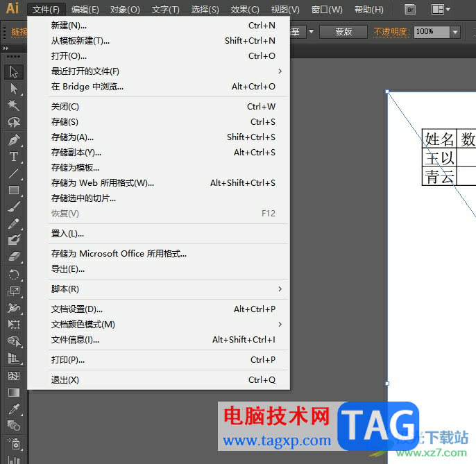Open the 文字(T) menu
Viewport: 476px width, 464px height.
click(165, 10)
